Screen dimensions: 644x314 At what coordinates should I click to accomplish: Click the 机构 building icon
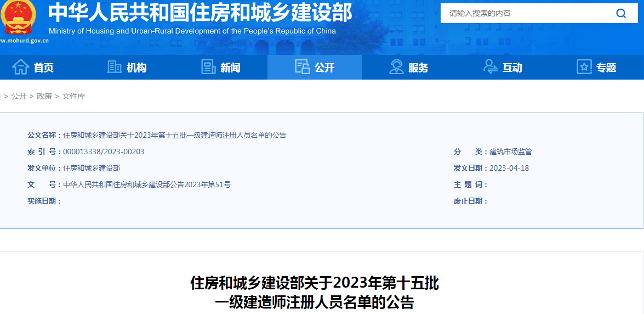[114, 66]
